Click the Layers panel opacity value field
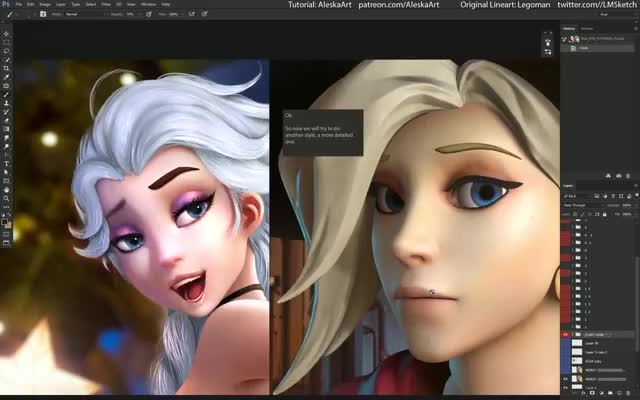The height and width of the screenshot is (400, 640). 627,205
